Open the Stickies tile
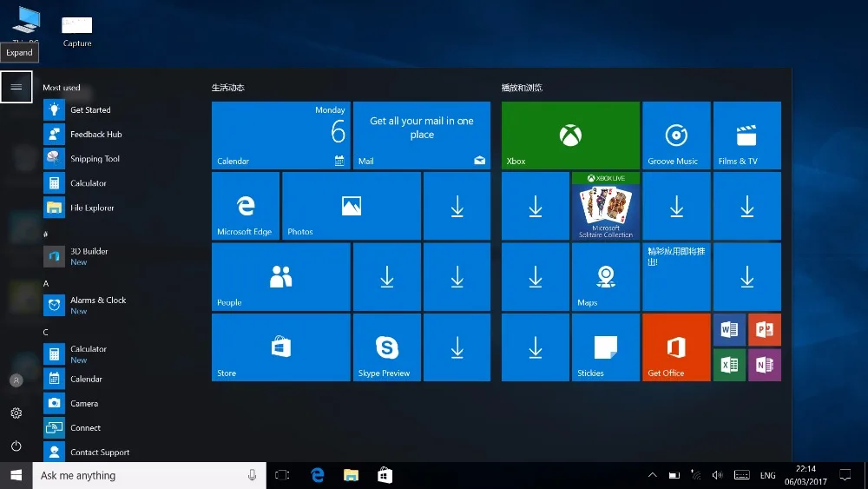868x489 pixels. [x=606, y=347]
